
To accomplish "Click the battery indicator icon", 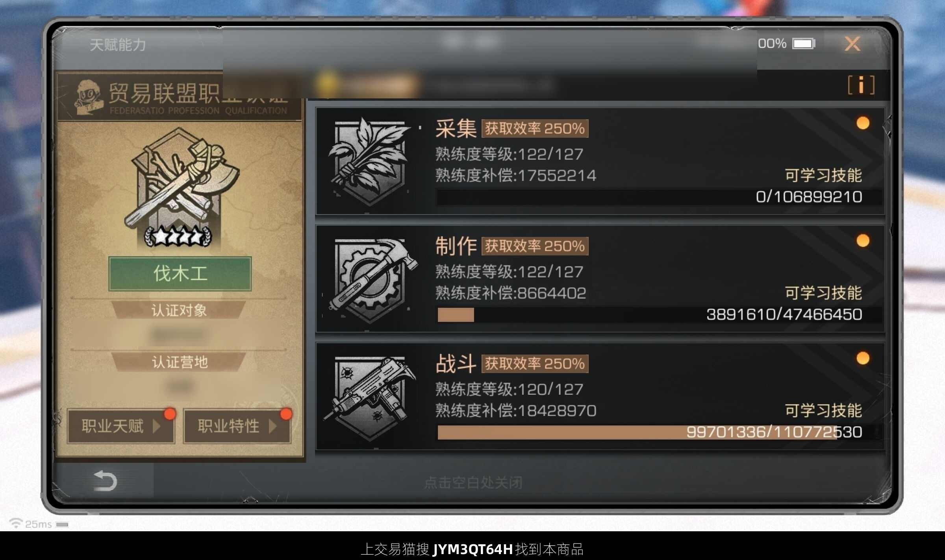I will pyautogui.click(x=804, y=43).
